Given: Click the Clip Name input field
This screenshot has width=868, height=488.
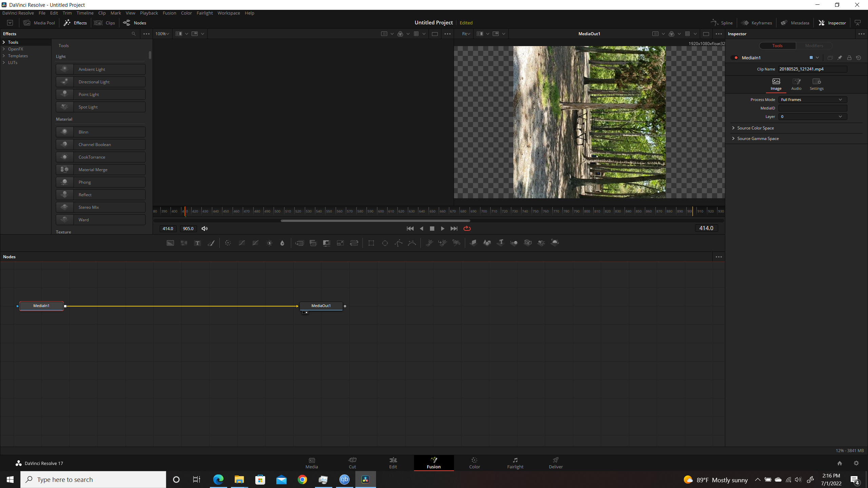Looking at the screenshot, I should click(812, 69).
